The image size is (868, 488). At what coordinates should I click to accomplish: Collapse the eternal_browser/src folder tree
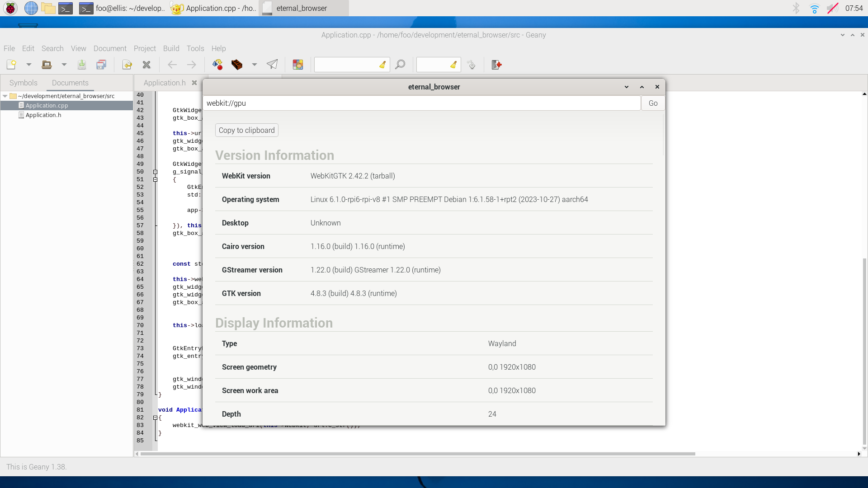click(x=5, y=96)
